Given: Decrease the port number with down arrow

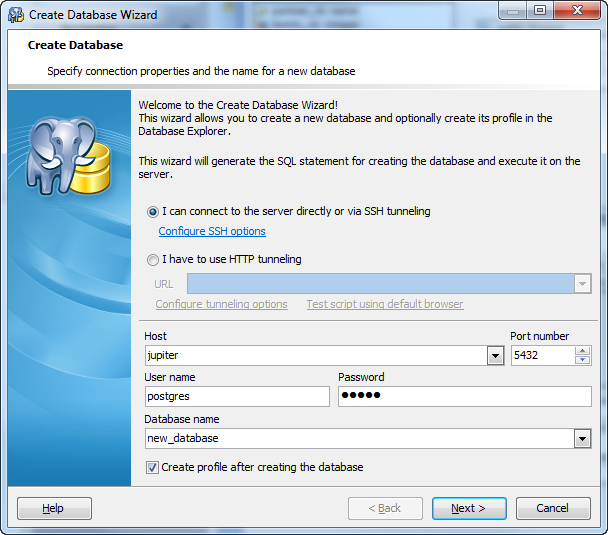Looking at the screenshot, I should pos(583,361).
